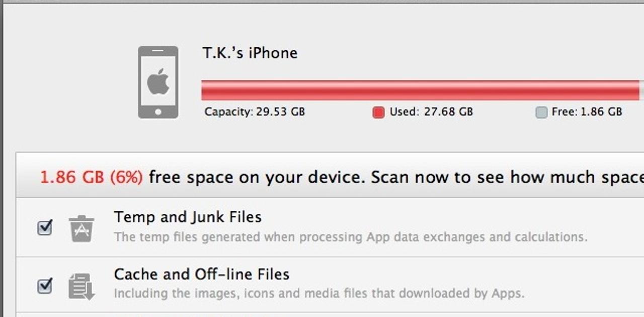The width and height of the screenshot is (644, 317).
Task: Uncheck the Temp and Junk Files checkbox
Action: click(x=45, y=228)
